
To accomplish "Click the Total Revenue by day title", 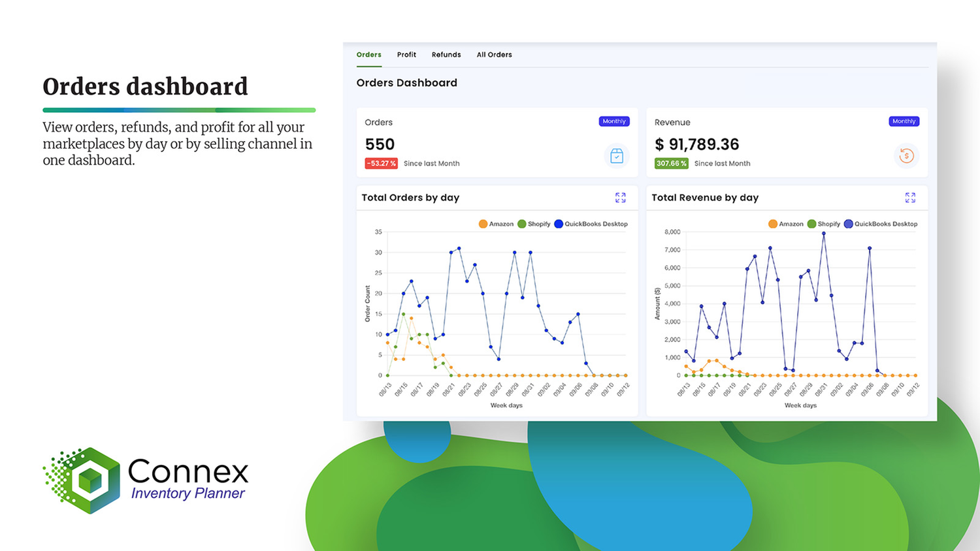I will tap(705, 197).
